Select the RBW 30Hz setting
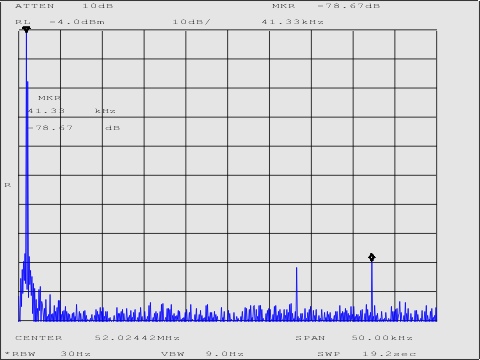Screen dimensions: 480x360 (x=51, y=354)
